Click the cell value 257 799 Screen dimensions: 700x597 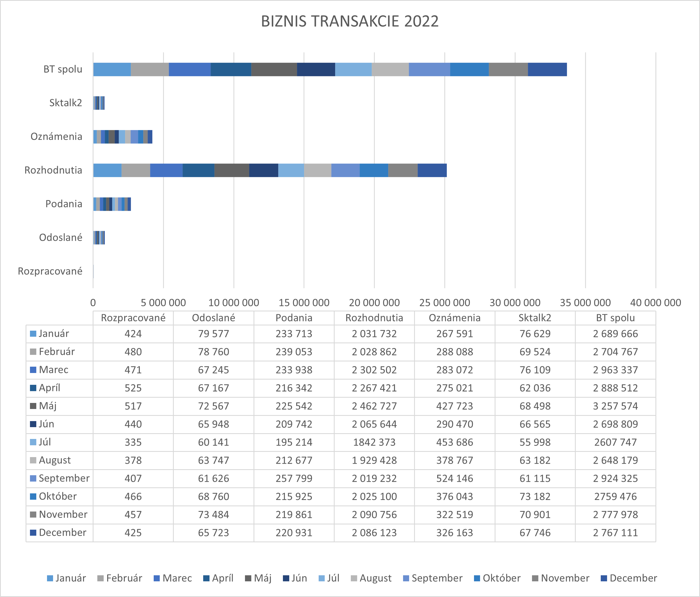[294, 479]
